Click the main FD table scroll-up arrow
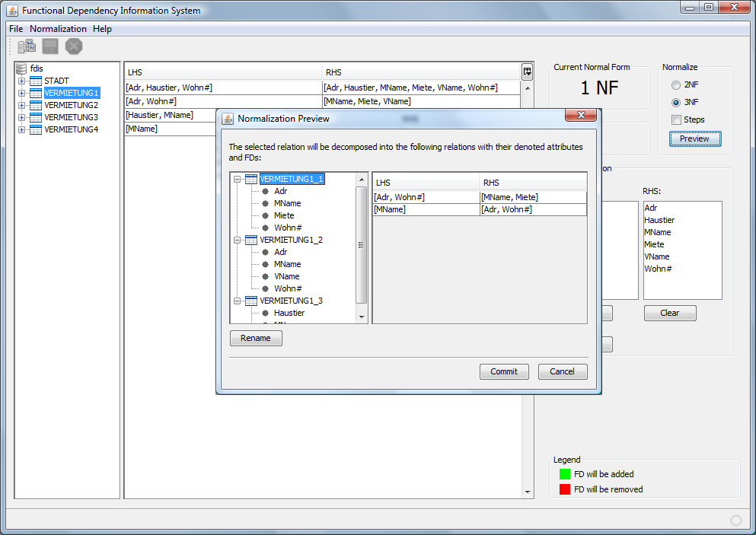756x535 pixels. pos(528,89)
